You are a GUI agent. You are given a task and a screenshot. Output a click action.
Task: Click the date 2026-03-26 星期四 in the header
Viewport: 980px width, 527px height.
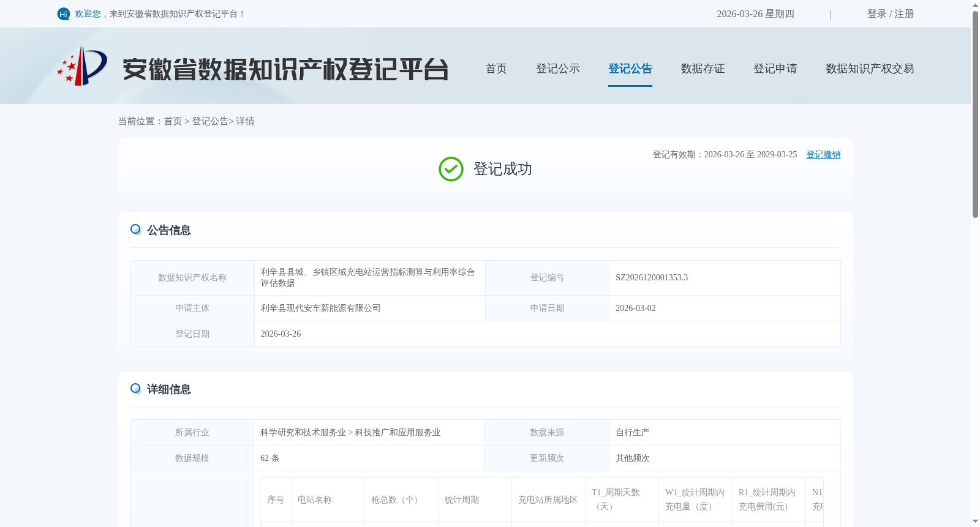(755, 14)
